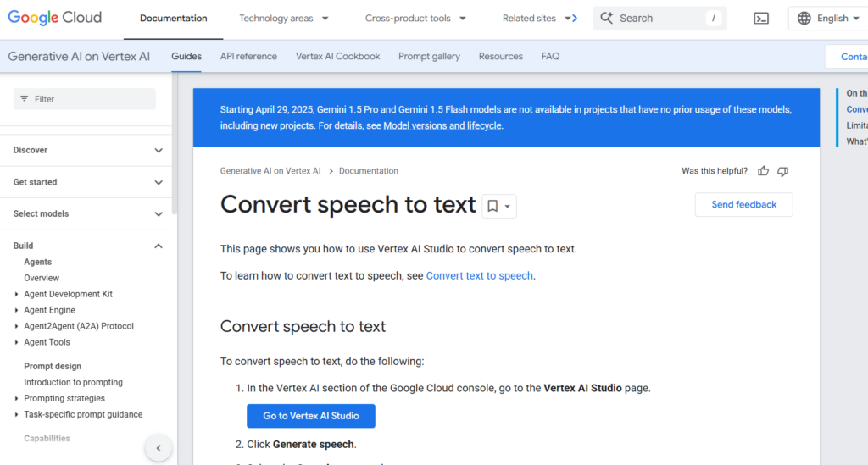
Task: Open the Cloud Shell terminal icon
Action: [761, 19]
